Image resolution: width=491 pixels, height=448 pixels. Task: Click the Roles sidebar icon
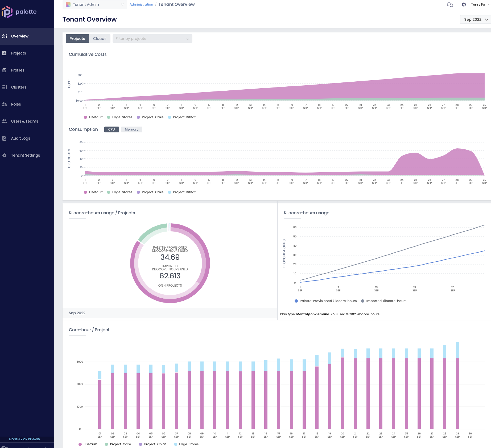click(4, 104)
